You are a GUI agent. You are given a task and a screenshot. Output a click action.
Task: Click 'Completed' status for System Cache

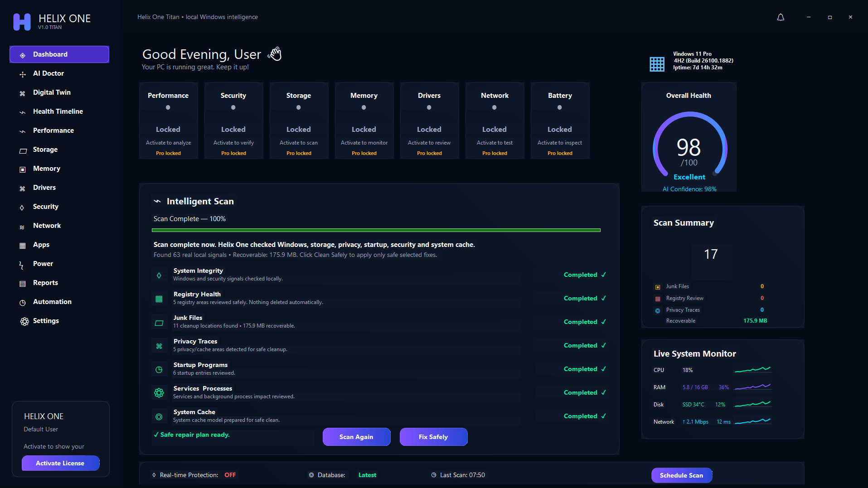pos(585,416)
